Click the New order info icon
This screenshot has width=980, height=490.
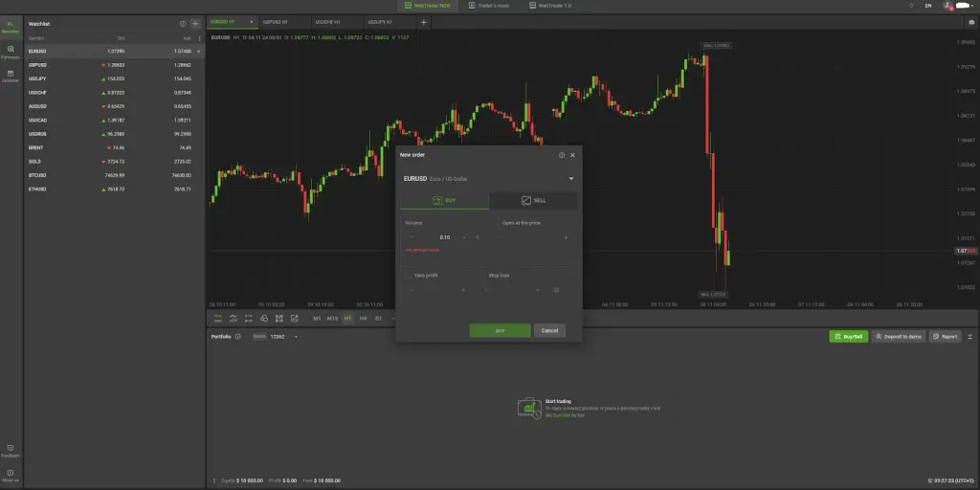coord(561,155)
